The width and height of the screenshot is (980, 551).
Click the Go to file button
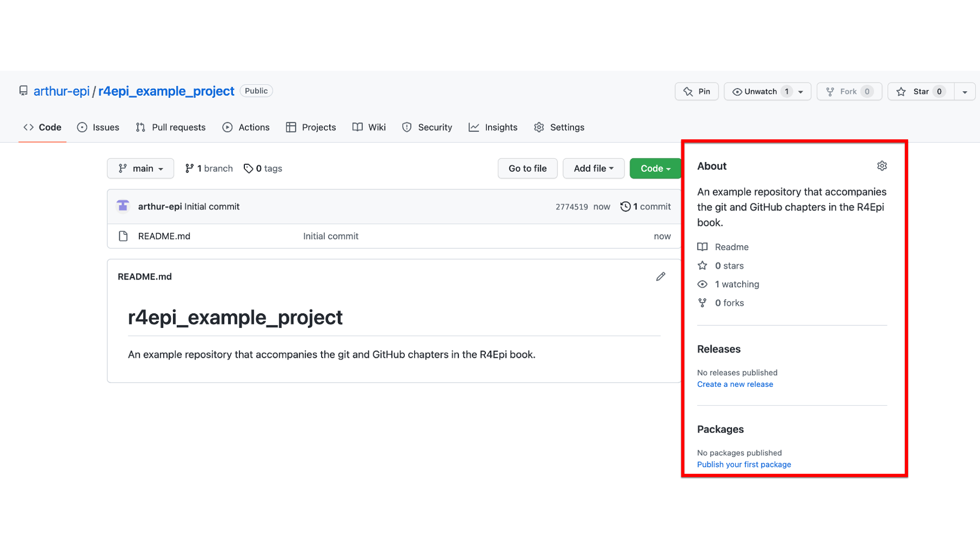point(527,169)
